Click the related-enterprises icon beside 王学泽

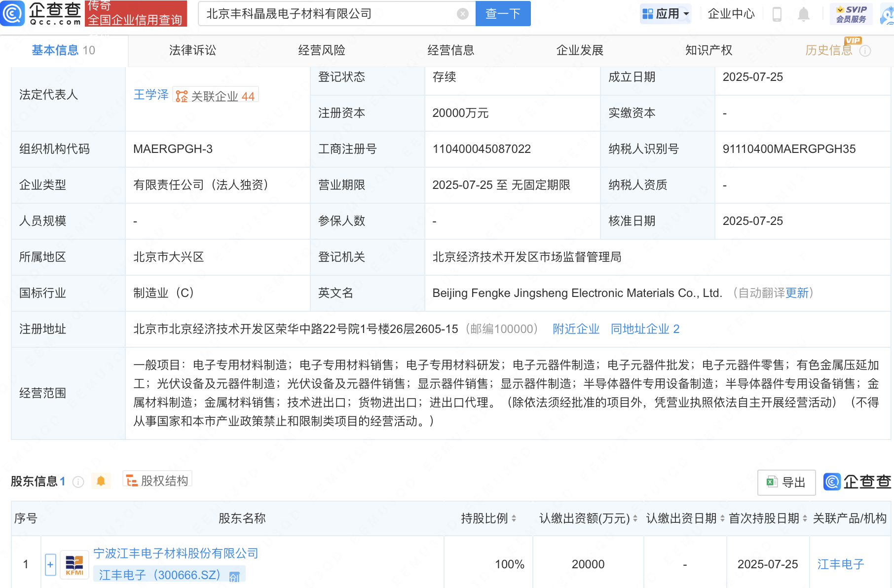(182, 96)
